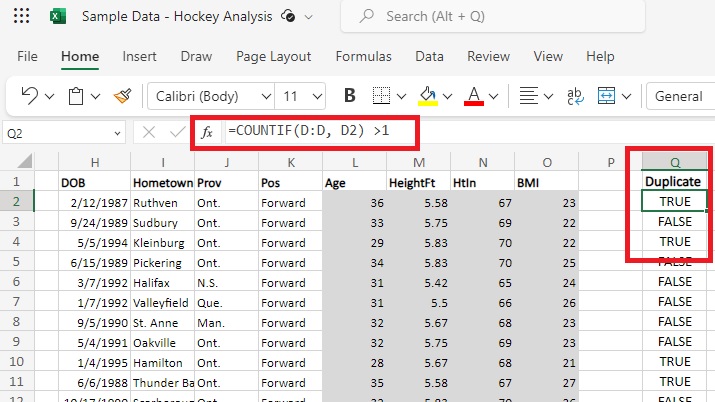Image resolution: width=715 pixels, height=402 pixels.
Task: Select row 6 header
Action: [16, 282]
